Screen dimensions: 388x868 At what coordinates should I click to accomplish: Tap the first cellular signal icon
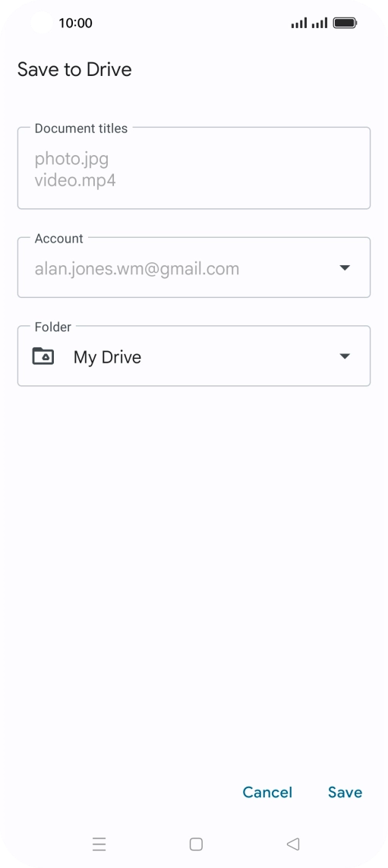[299, 24]
